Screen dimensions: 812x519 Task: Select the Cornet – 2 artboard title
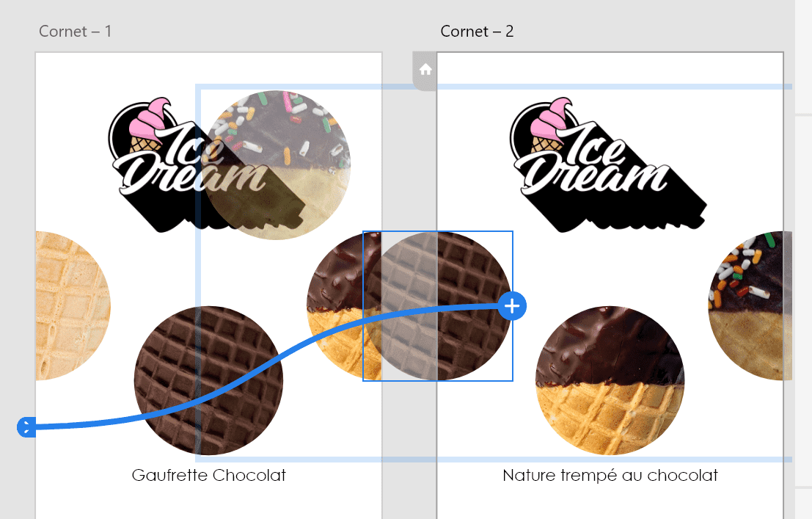pyautogui.click(x=477, y=31)
